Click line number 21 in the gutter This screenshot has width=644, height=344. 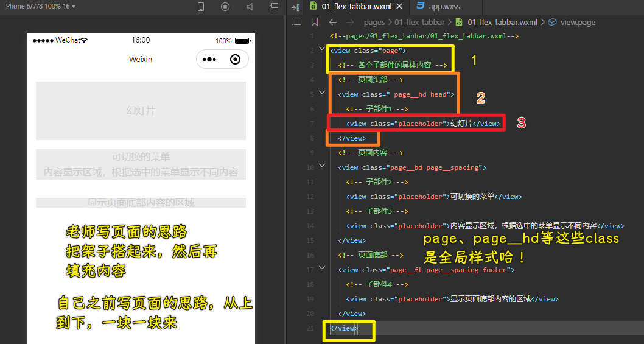[x=310, y=328]
